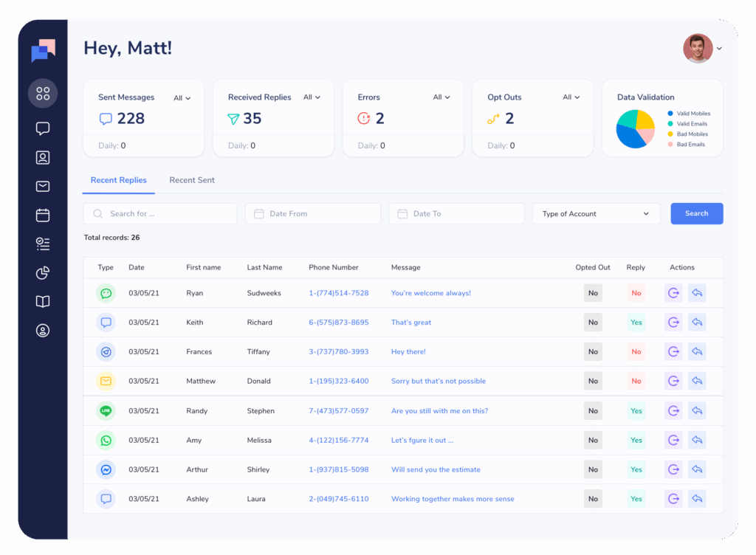756x555 pixels.
Task: Open the envelope mail icon in sidebar
Action: pos(43,187)
